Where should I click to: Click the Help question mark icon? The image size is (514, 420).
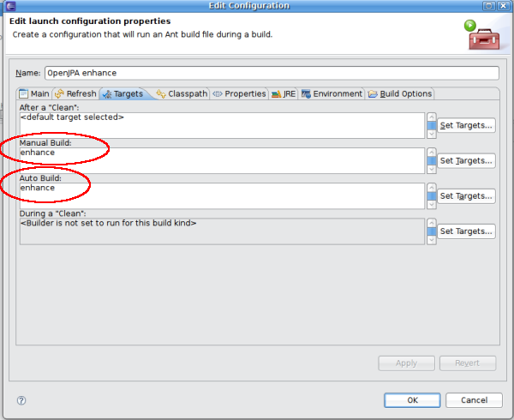click(21, 400)
